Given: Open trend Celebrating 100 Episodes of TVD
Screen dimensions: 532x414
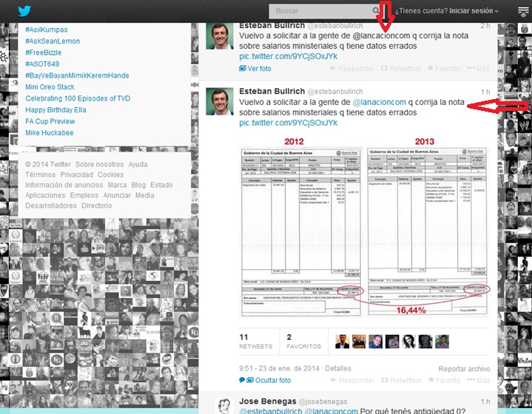Looking at the screenshot, I should pyautogui.click(x=78, y=98).
